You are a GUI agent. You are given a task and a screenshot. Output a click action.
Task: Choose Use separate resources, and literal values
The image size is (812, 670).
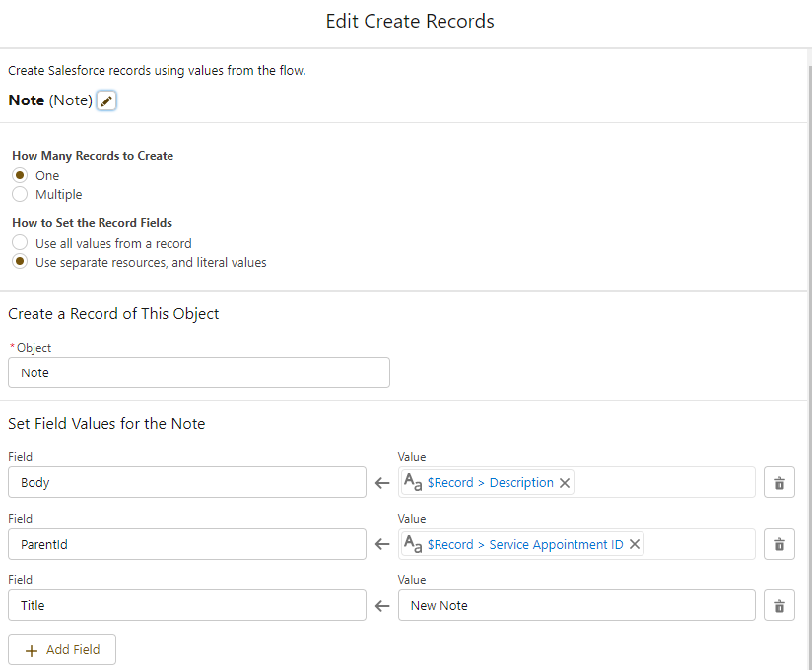click(x=20, y=262)
